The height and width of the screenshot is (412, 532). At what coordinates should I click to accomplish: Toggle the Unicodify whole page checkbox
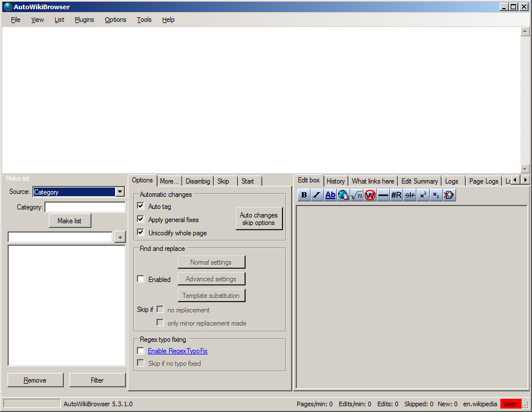tap(140, 232)
